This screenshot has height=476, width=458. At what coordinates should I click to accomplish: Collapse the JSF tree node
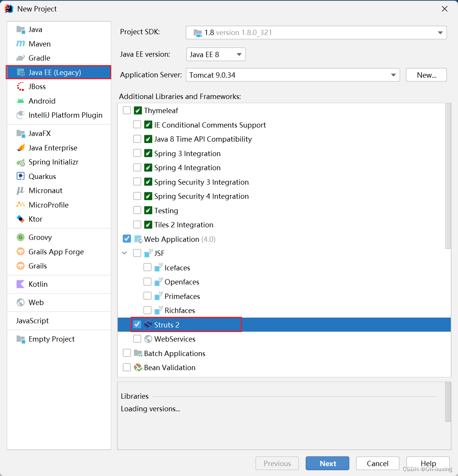tap(124, 253)
